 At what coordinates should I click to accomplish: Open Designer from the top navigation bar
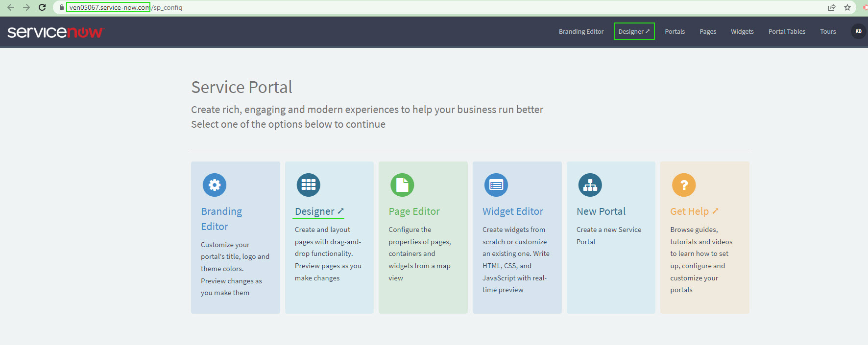[634, 31]
